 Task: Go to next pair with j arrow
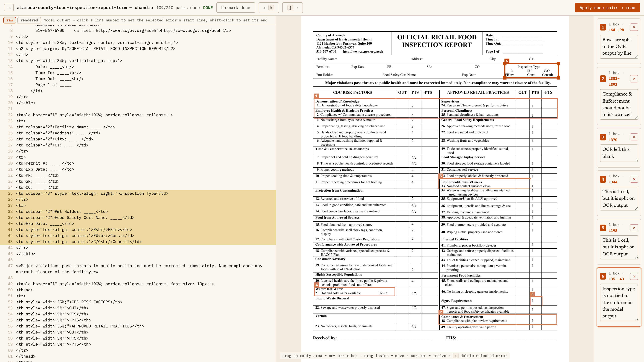click(x=292, y=8)
